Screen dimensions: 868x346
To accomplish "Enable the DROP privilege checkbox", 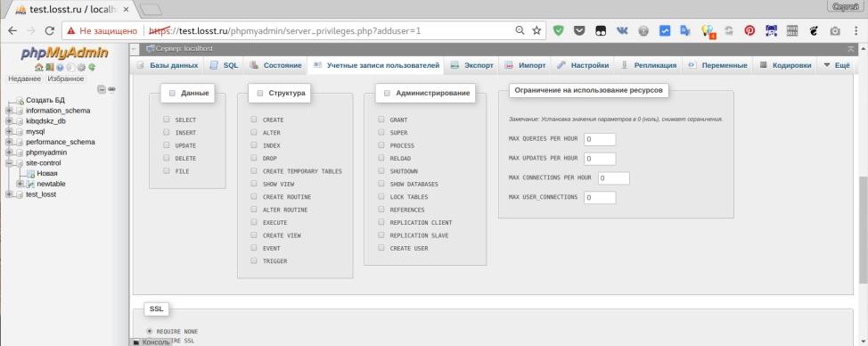I will pyautogui.click(x=253, y=158).
